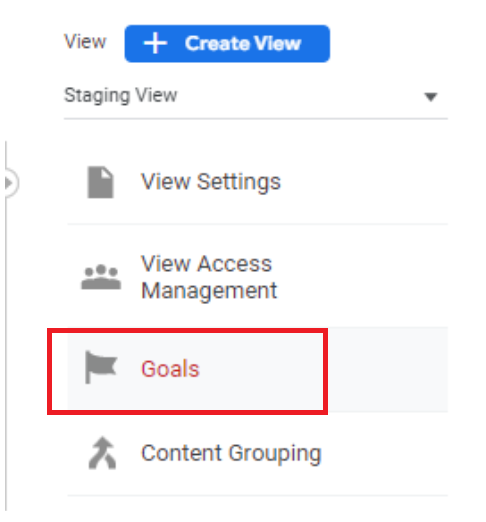The height and width of the screenshot is (522, 486).
Task: Click the word Grouping in Content Grouping
Action: pyautogui.click(x=275, y=454)
